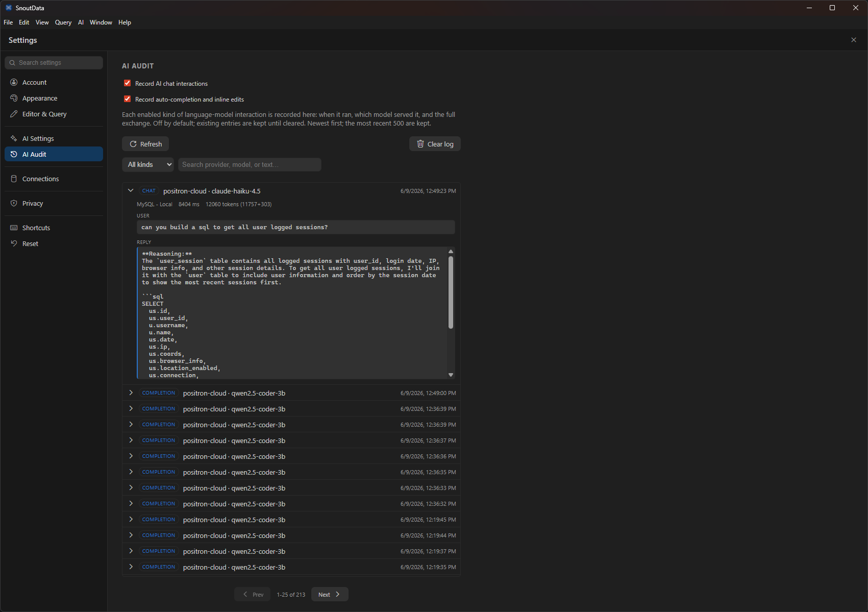The height and width of the screenshot is (612, 868).
Task: Expand the completion entry from 12:19:37 PM
Action: (131, 551)
